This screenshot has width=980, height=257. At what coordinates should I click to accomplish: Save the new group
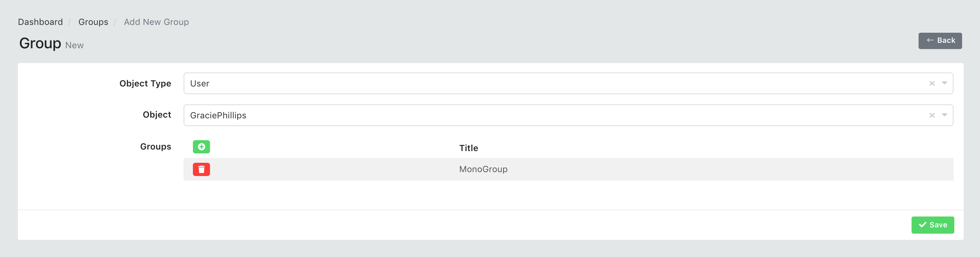[933, 225]
